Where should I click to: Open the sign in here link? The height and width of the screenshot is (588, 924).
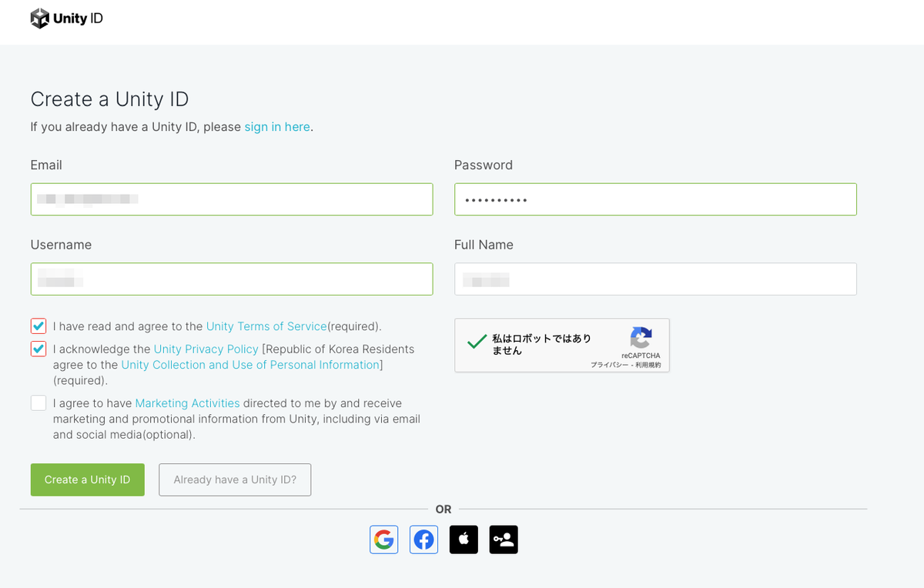pyautogui.click(x=277, y=127)
